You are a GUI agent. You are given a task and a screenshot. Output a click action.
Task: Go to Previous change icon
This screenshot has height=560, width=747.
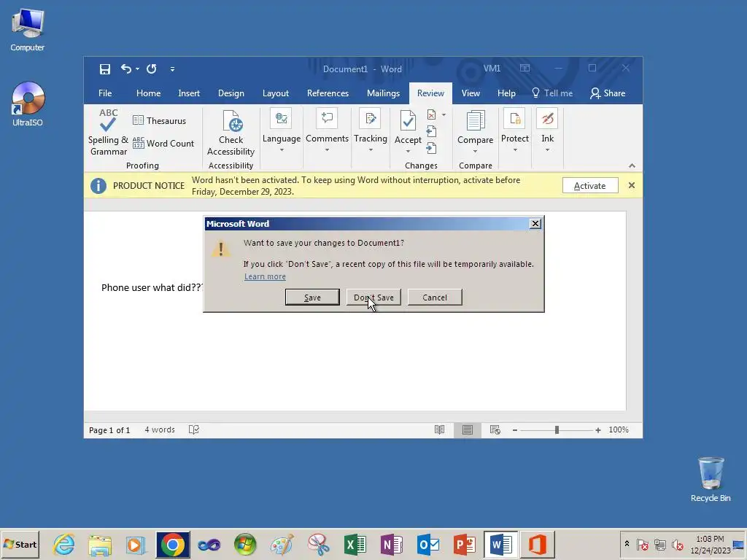click(431, 131)
